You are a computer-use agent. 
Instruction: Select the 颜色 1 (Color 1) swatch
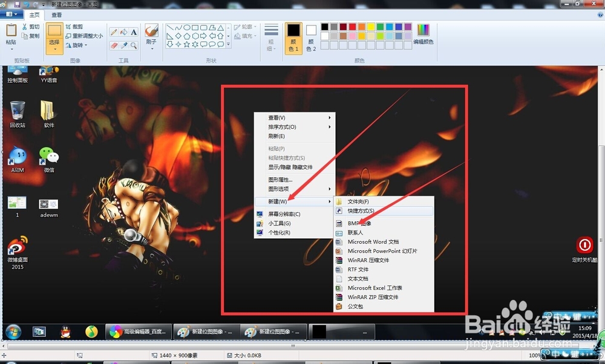pos(293,37)
